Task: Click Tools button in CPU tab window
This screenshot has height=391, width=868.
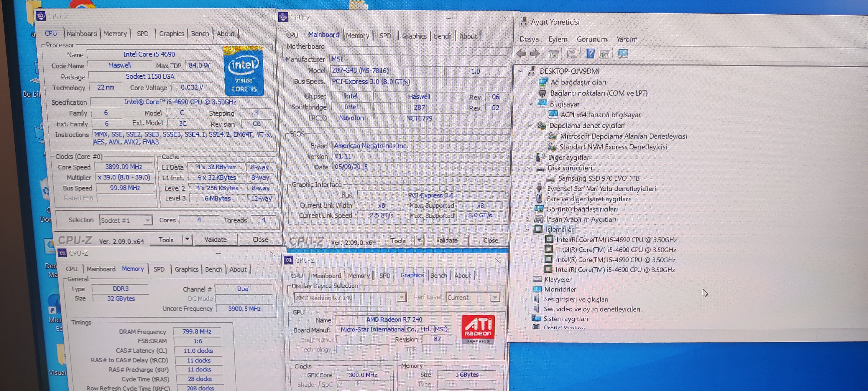Action: (x=166, y=240)
